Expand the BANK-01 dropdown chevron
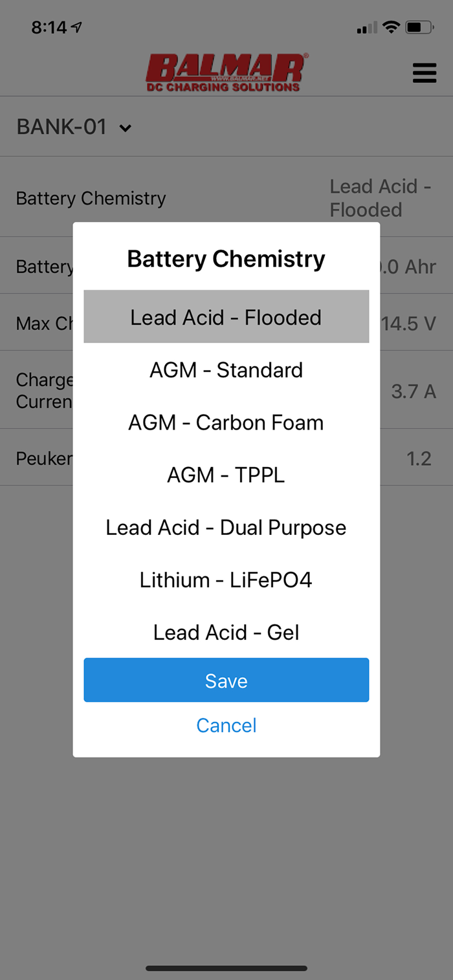Image resolution: width=453 pixels, height=980 pixels. click(126, 128)
